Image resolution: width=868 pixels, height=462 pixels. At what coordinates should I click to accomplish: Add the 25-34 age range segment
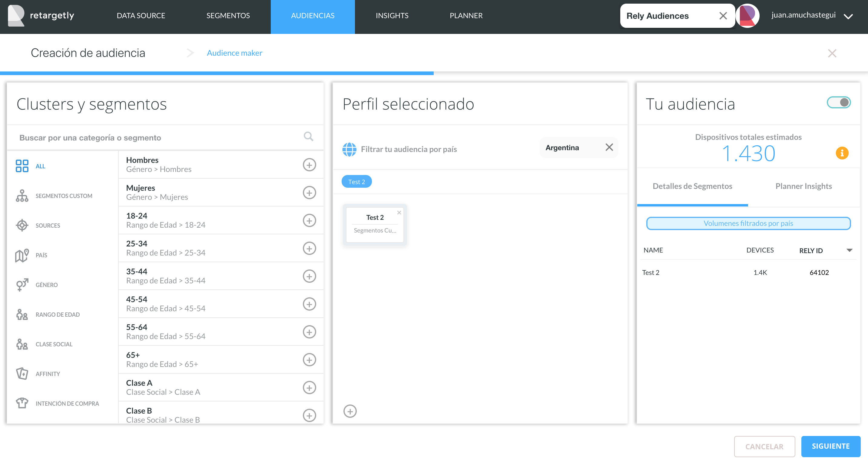tap(309, 248)
